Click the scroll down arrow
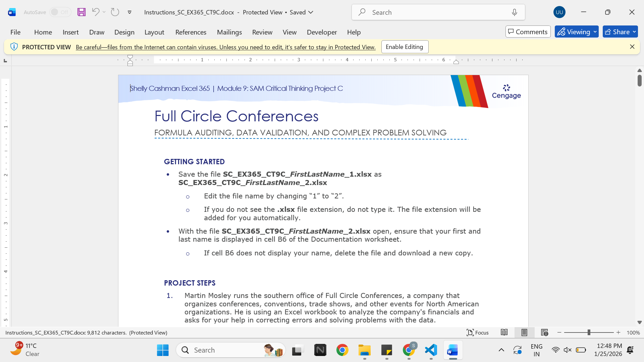The height and width of the screenshot is (362, 644). click(x=640, y=322)
